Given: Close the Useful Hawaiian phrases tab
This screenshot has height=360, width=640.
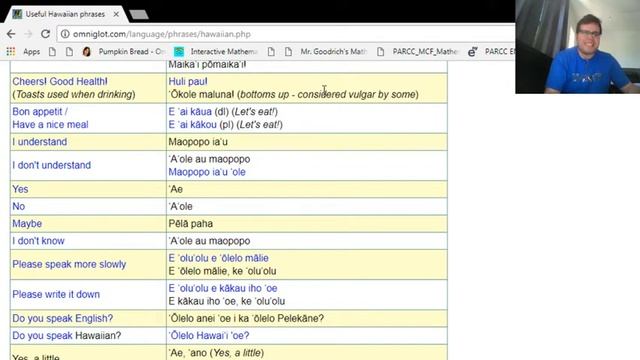Looking at the screenshot, I should tap(116, 14).
